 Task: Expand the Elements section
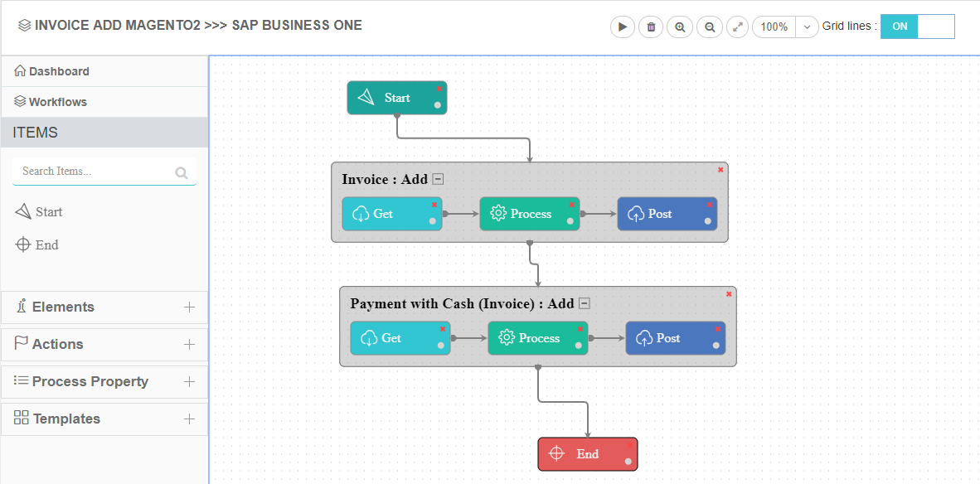[x=189, y=307]
